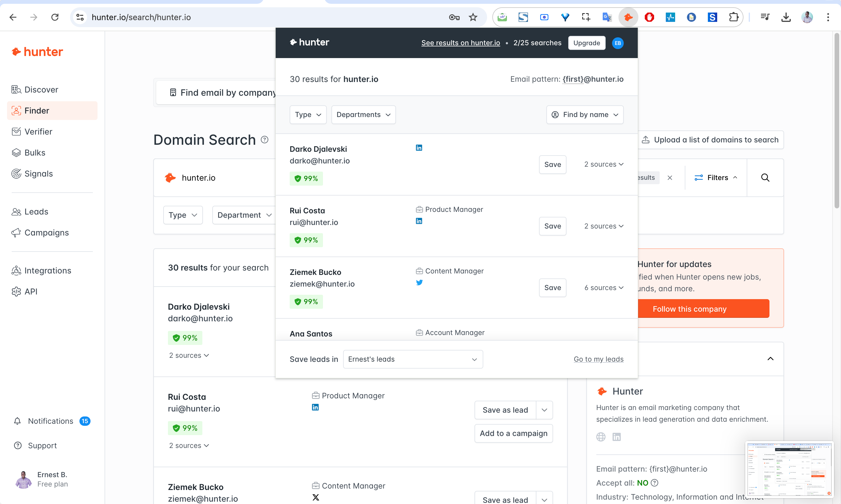Image resolution: width=841 pixels, height=504 pixels.
Task: Collapse the company info card chevron
Action: (770, 359)
